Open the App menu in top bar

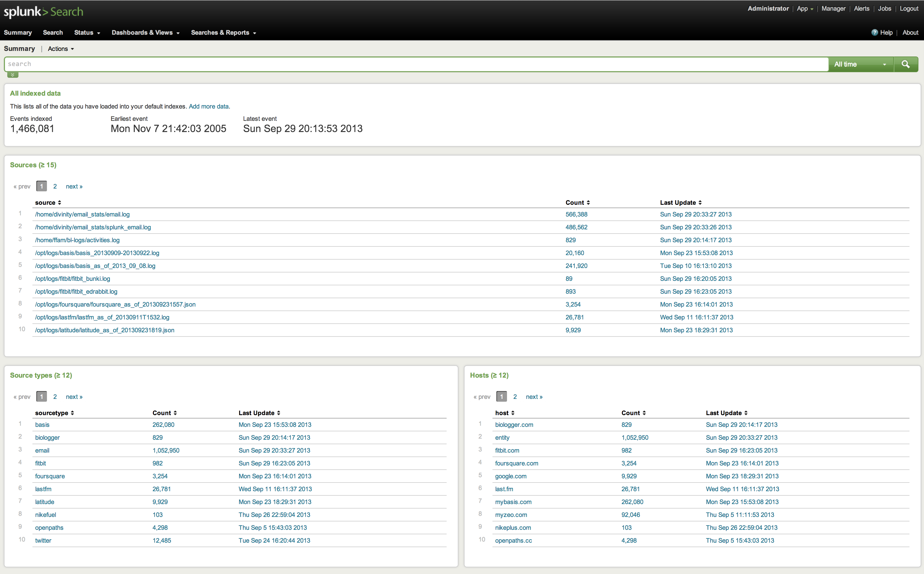tap(804, 8)
